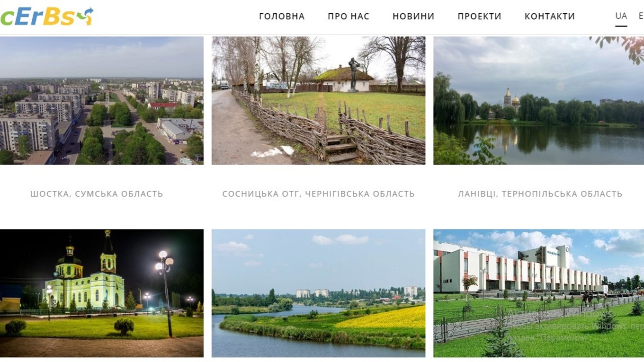Click the golden church domes in Ланівці photo
This screenshot has width=644, height=362.
511,98
